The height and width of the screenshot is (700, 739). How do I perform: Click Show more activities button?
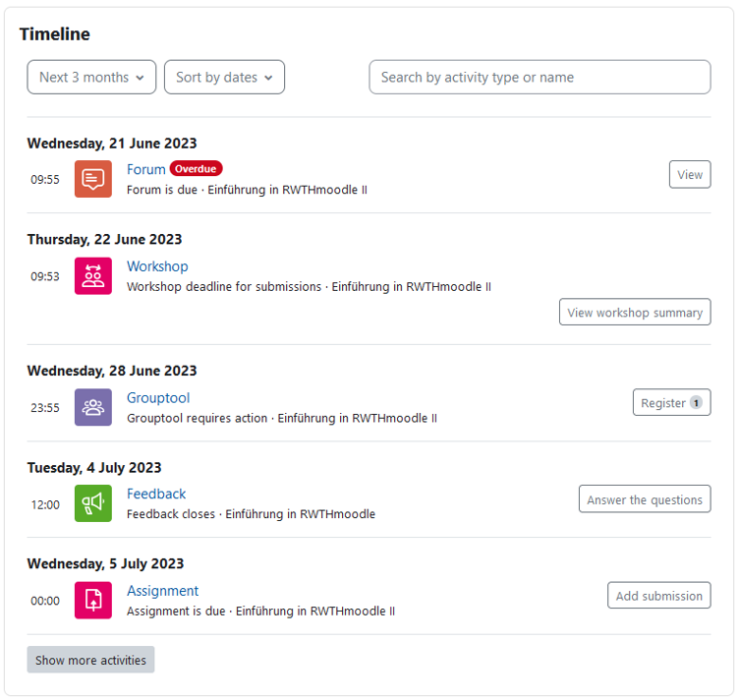pos(90,660)
